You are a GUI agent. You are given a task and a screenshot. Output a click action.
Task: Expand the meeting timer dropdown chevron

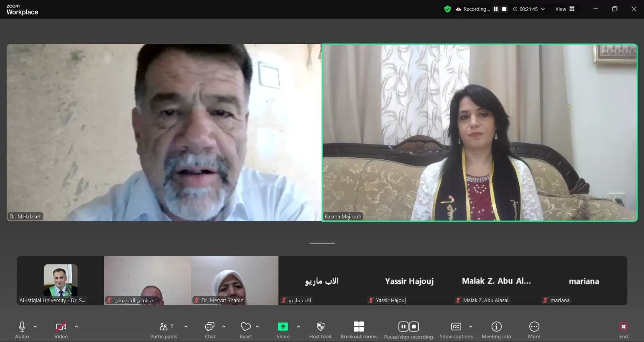[543, 9]
